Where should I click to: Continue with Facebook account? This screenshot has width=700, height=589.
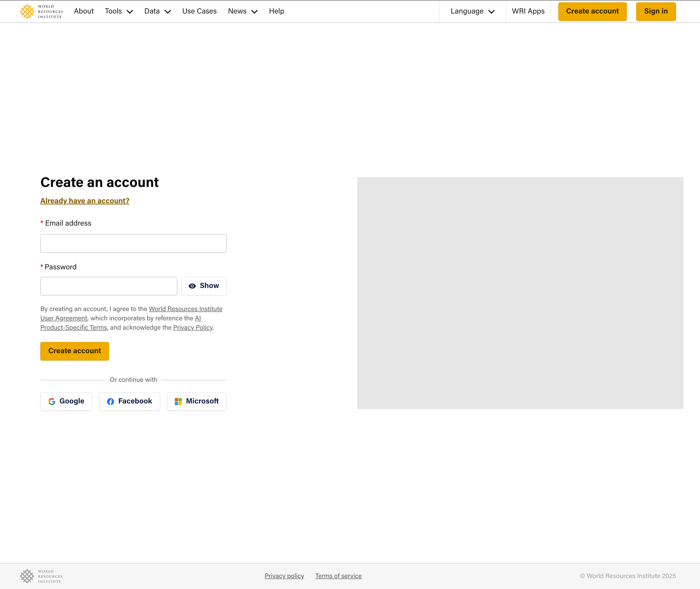[129, 401]
